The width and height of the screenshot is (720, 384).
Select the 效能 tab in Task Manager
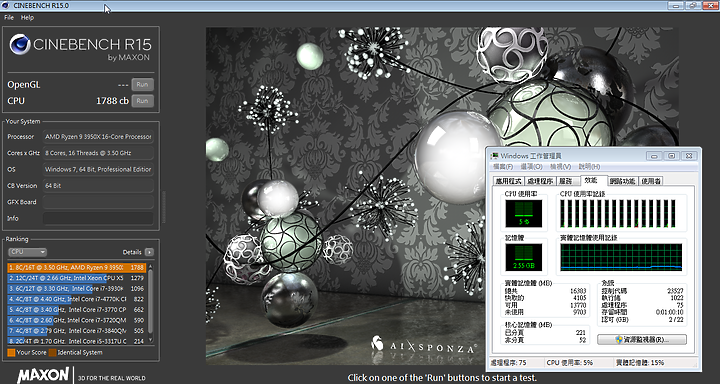point(593,180)
